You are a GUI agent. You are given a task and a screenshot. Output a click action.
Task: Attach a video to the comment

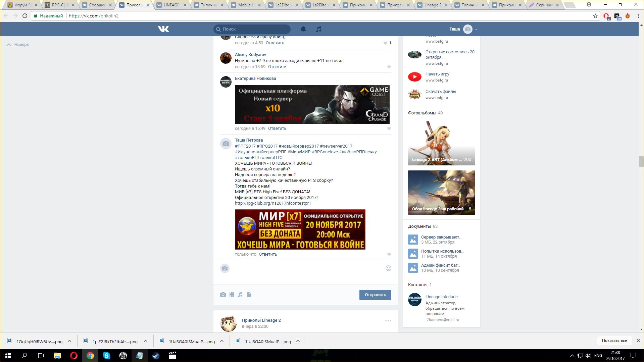click(x=232, y=295)
